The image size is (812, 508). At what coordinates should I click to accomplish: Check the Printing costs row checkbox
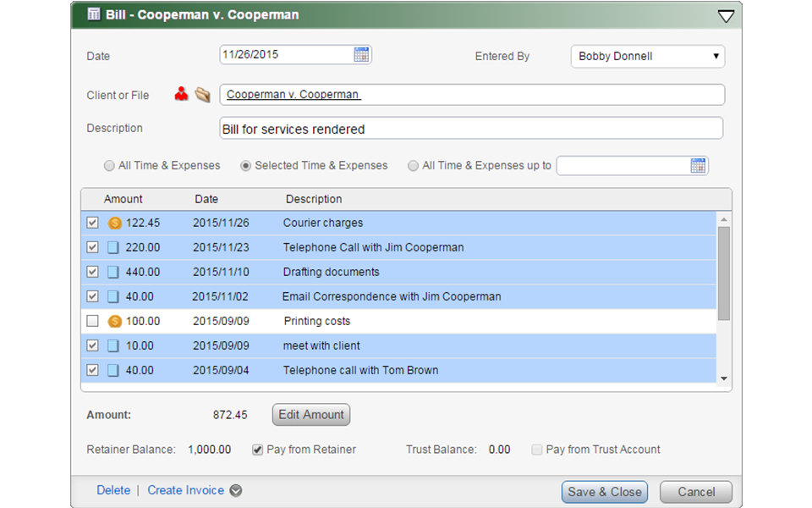(93, 321)
